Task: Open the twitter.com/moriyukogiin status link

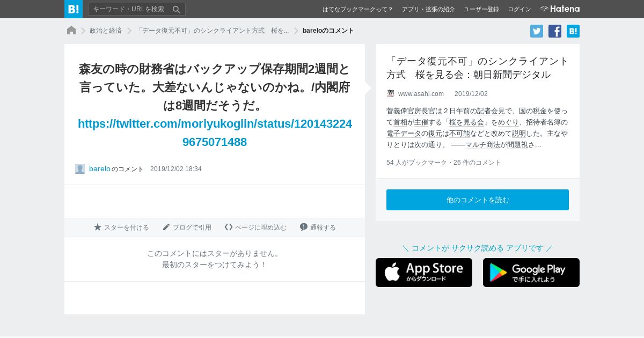Action: pyautogui.click(x=215, y=133)
